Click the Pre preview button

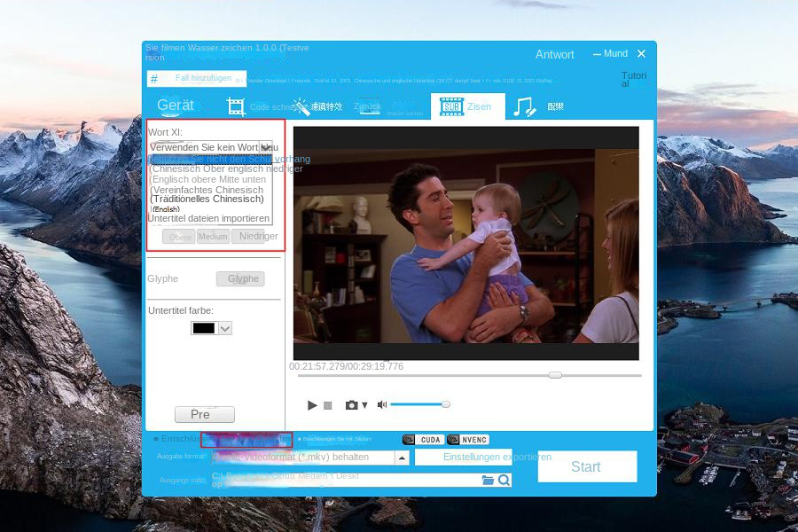click(x=205, y=414)
